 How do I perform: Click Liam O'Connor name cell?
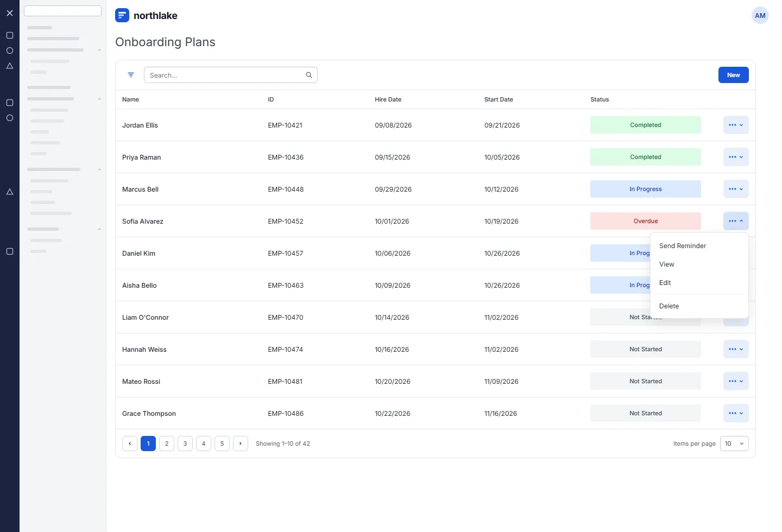coord(146,317)
